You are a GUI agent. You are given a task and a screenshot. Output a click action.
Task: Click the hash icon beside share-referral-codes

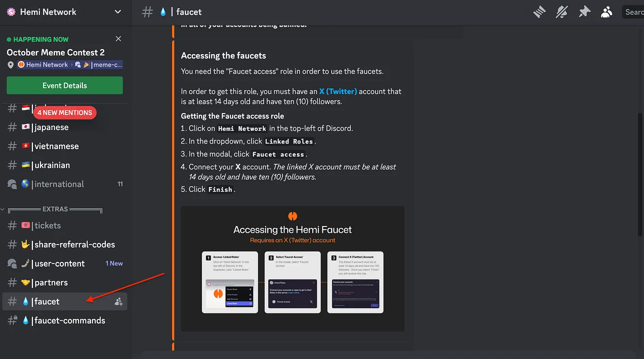pos(12,244)
